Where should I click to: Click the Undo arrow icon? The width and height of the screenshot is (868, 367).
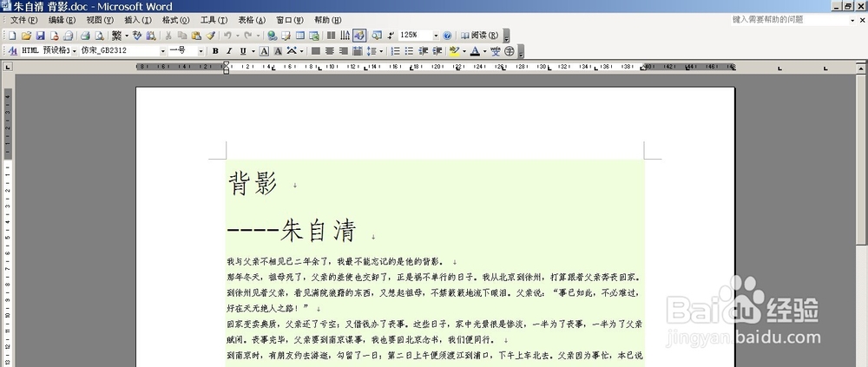pos(227,36)
